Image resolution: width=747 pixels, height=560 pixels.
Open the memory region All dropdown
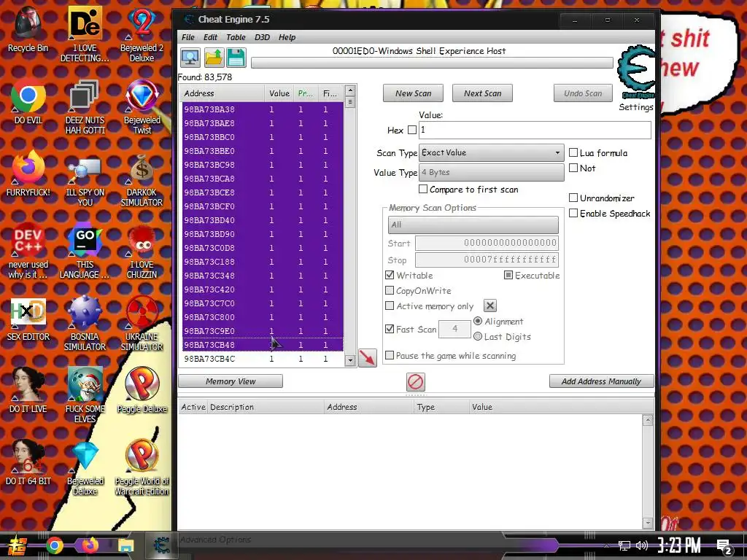pos(473,225)
